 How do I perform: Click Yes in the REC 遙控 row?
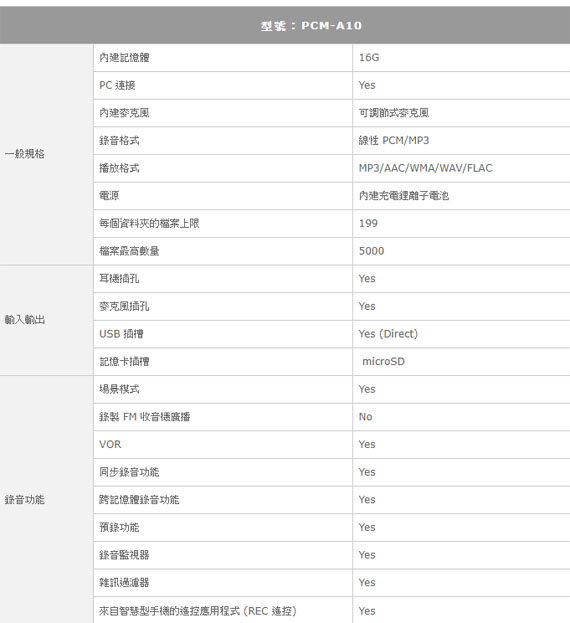[367, 611]
